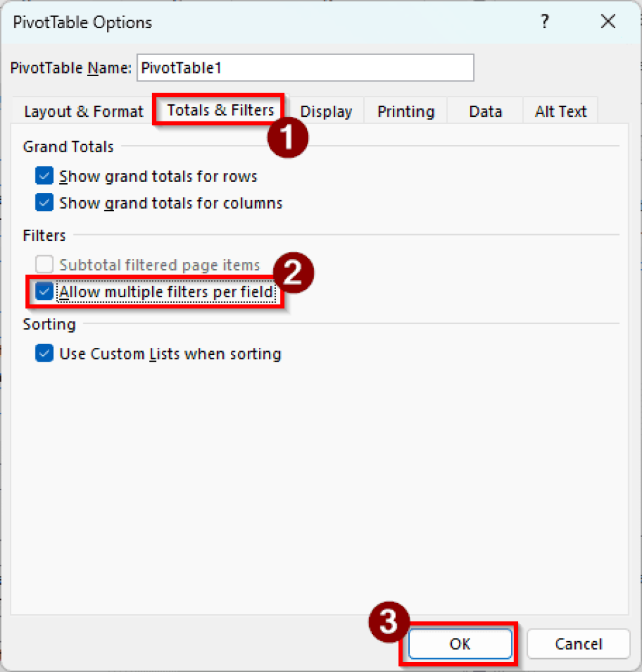Click the Grand Totals section label
Screen dimensions: 642x672
68,146
